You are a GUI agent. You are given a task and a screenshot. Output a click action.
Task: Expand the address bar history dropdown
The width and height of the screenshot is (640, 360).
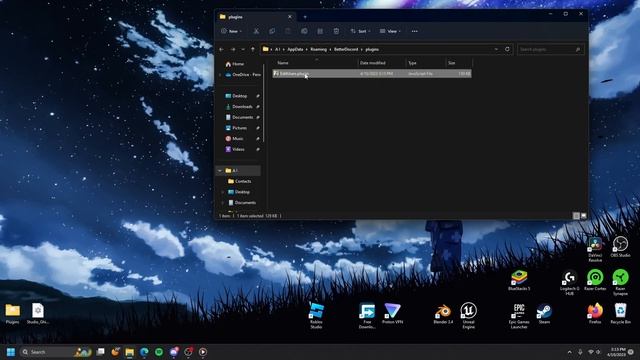496,49
